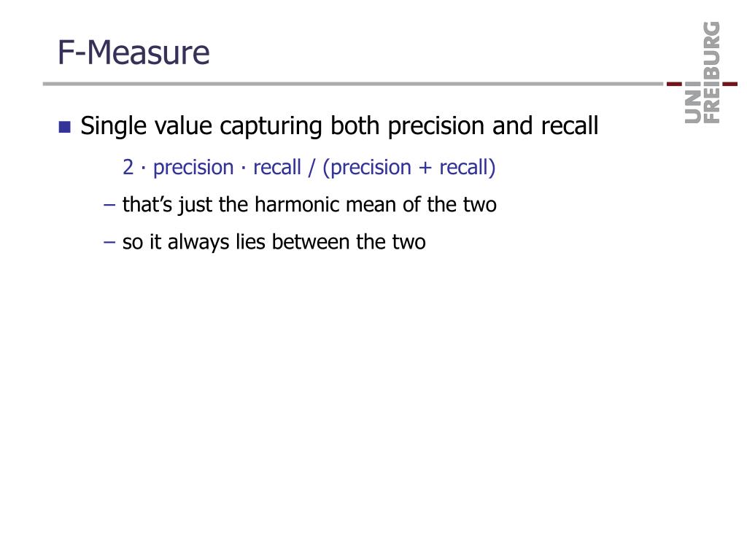
Task: Click the "F-Measure" slide title
Action: pyautogui.click(x=133, y=52)
